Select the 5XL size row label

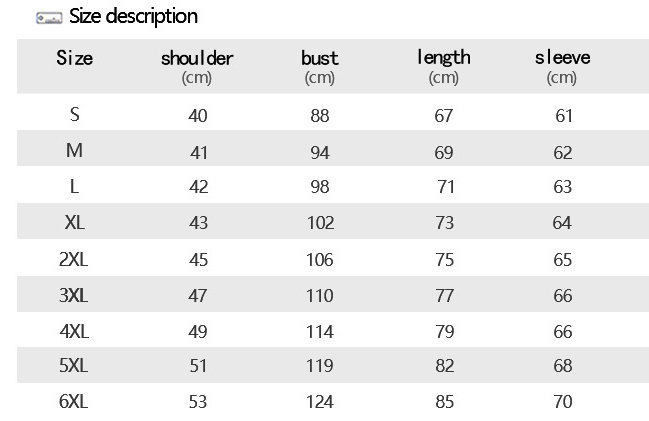[74, 366]
